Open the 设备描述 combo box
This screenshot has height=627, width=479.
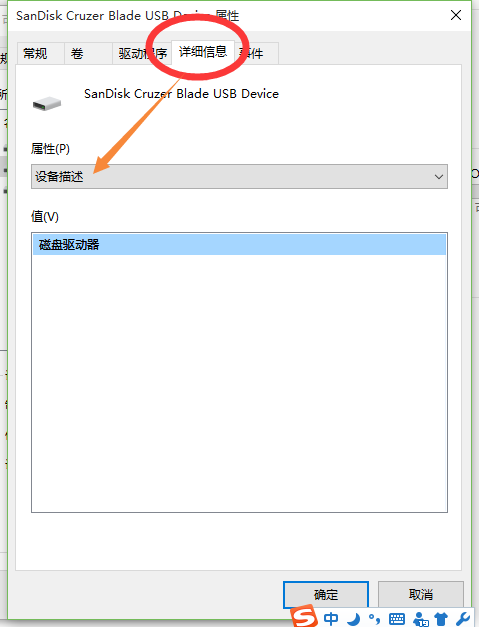(x=239, y=176)
